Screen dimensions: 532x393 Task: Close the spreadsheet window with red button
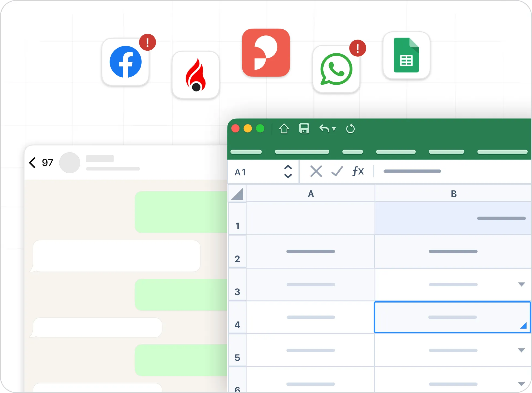[x=235, y=128]
